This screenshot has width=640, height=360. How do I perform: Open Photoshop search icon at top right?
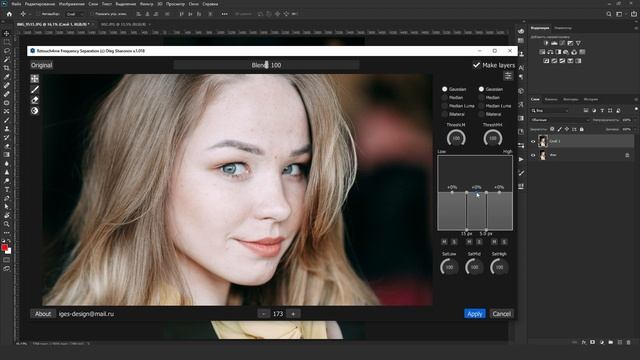pos(609,14)
